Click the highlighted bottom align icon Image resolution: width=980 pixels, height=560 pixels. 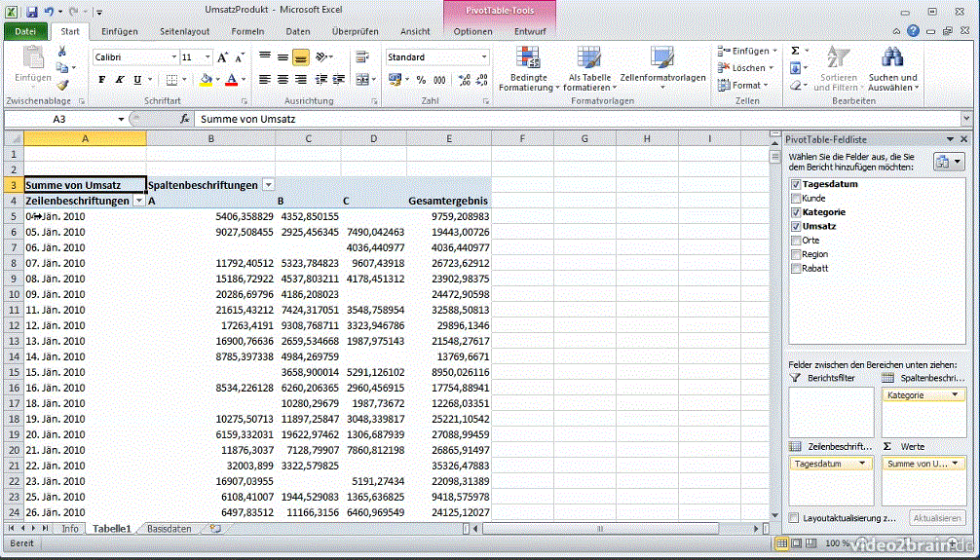[301, 57]
